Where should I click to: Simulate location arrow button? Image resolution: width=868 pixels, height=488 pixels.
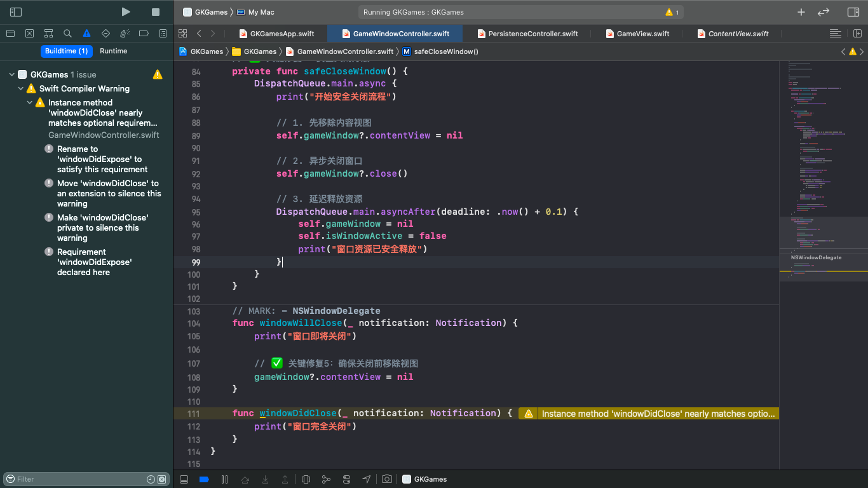click(367, 479)
